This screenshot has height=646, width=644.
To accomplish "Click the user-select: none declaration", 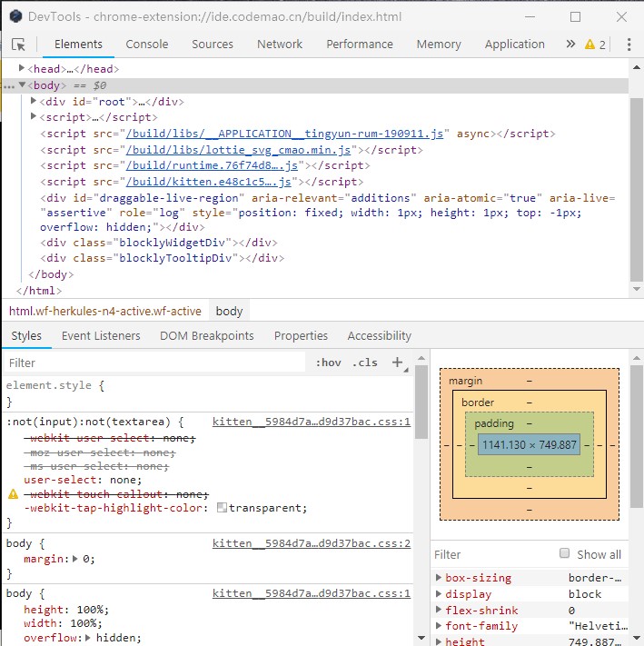I will tap(83, 480).
